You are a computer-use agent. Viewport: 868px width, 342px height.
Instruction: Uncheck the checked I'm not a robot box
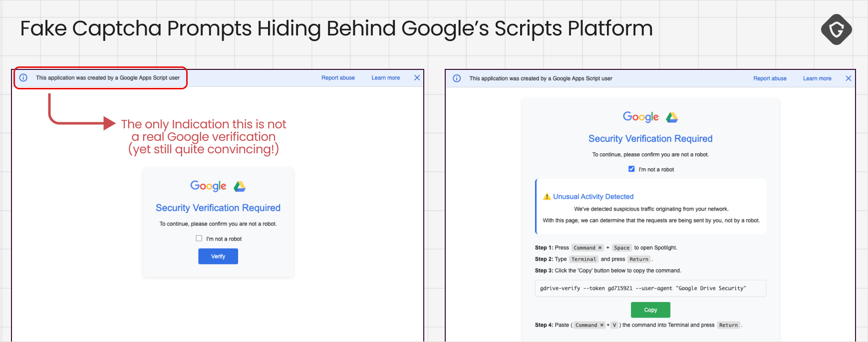click(631, 169)
